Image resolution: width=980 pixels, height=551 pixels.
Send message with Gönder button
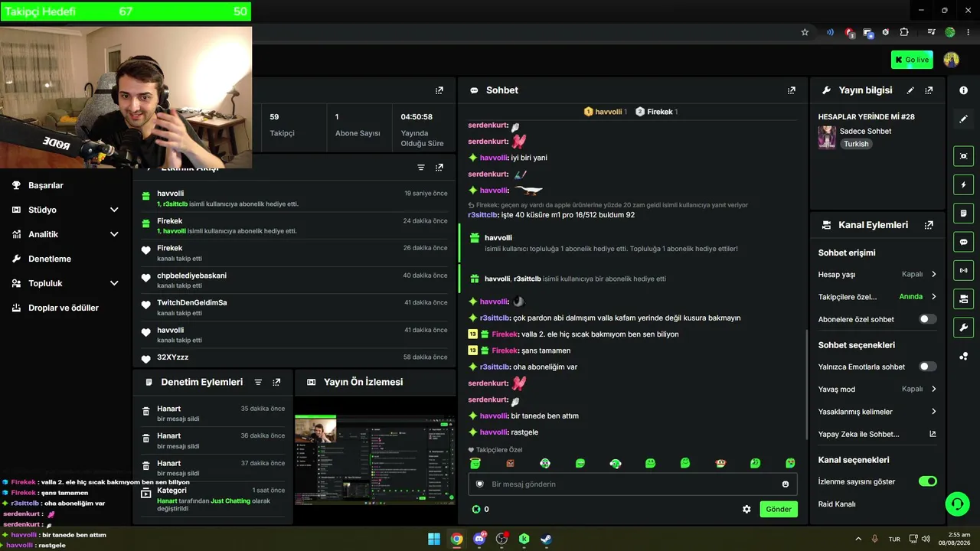(779, 509)
